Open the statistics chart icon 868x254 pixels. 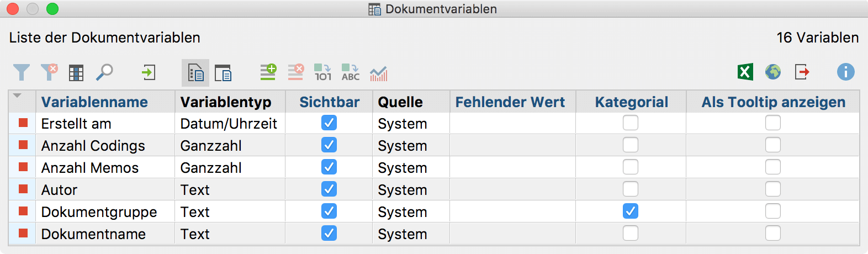(379, 73)
